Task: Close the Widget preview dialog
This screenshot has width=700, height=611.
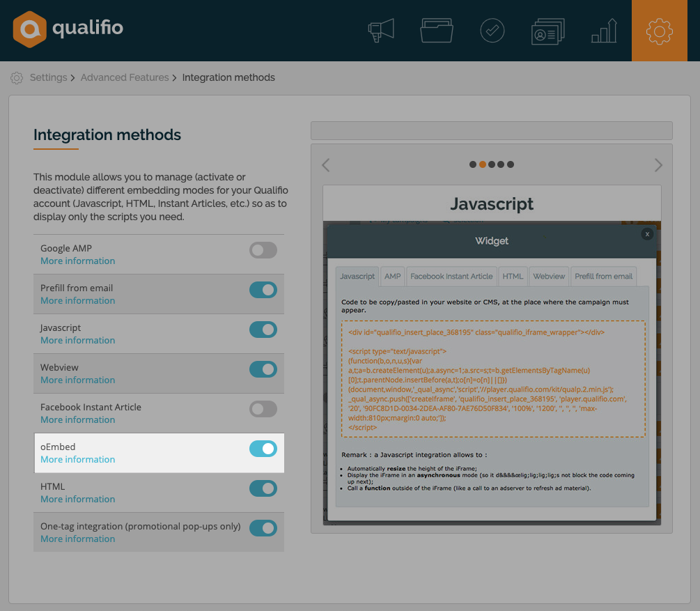Action: [647, 234]
